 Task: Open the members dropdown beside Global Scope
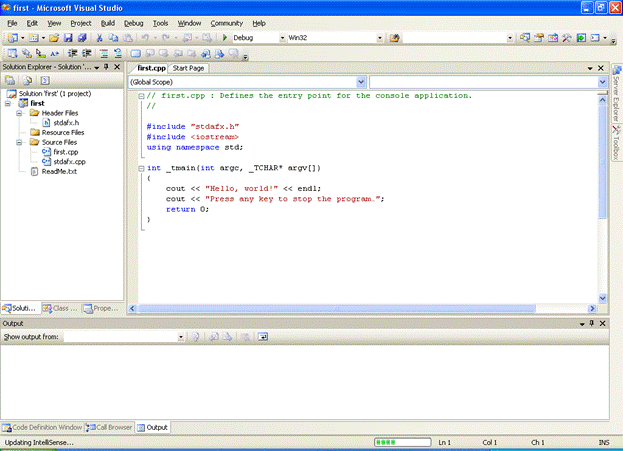[x=602, y=82]
